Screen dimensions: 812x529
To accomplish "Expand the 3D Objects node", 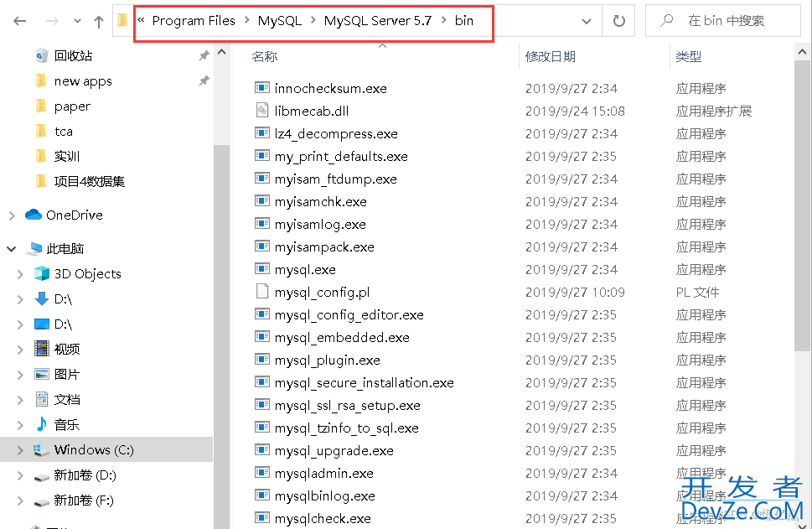I will pyautogui.click(x=20, y=274).
